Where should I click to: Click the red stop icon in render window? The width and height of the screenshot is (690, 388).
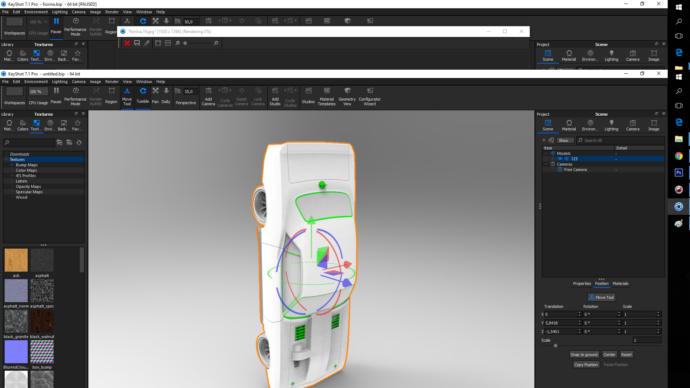pos(127,43)
